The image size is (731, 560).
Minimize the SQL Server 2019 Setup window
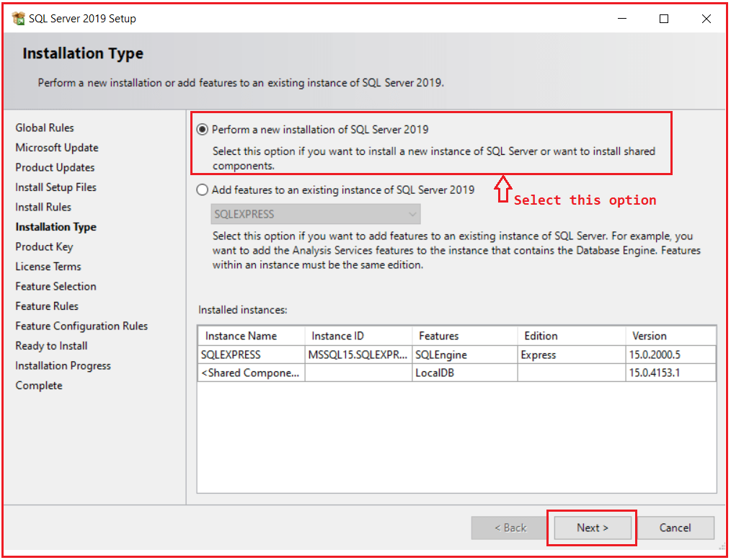pos(622,19)
